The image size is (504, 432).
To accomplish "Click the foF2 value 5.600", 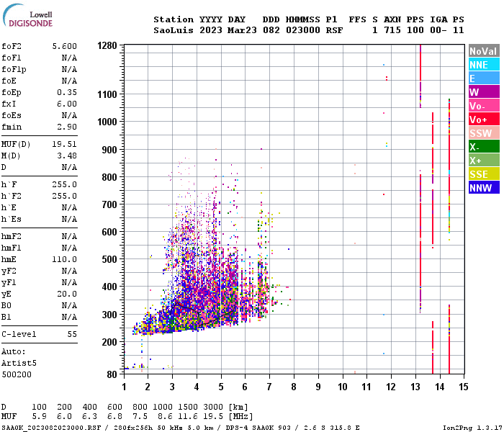I will coord(65,46).
